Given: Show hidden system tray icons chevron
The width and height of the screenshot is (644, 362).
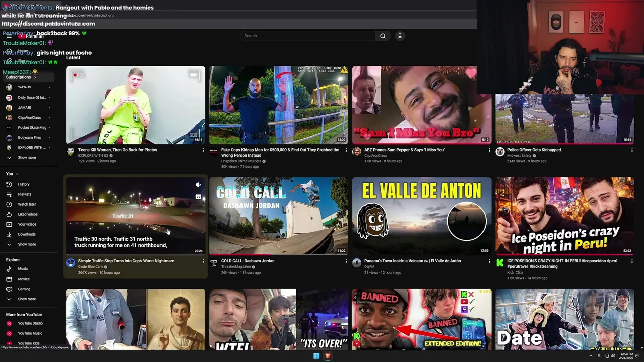Looking at the screenshot, I should pos(591,356).
